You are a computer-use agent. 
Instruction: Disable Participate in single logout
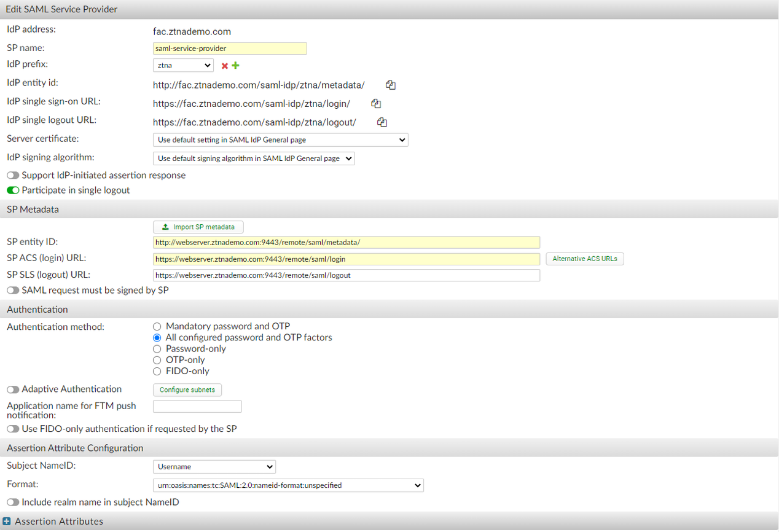point(13,190)
